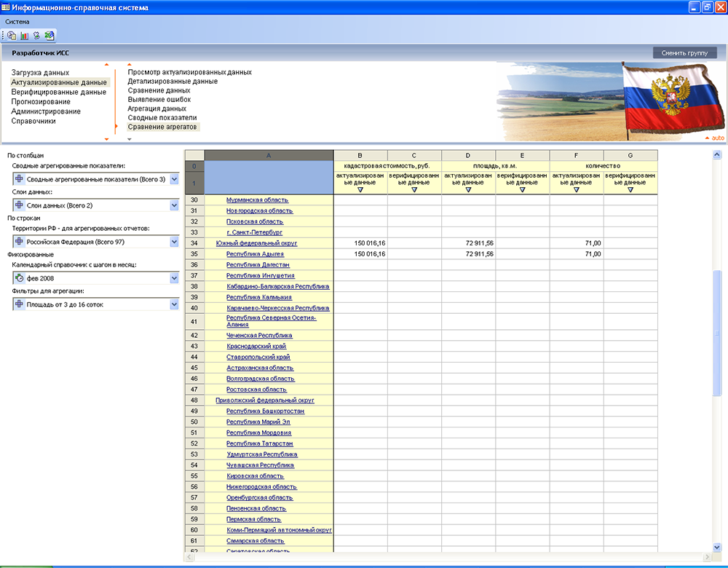
Task: Expand the 'Площадь от 3 до 16 соток' filter
Action: click(174, 305)
